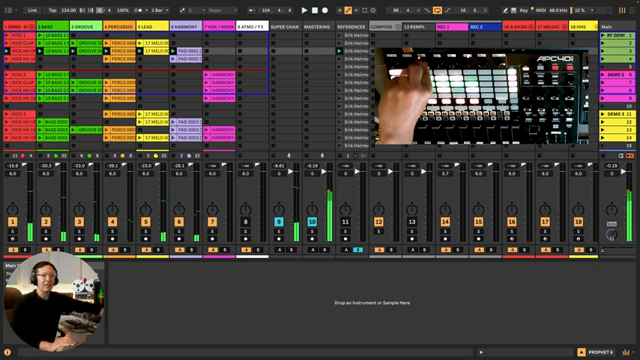640x360 pixels.
Task: Assign track 2 to crossfader A
Action: point(47,250)
